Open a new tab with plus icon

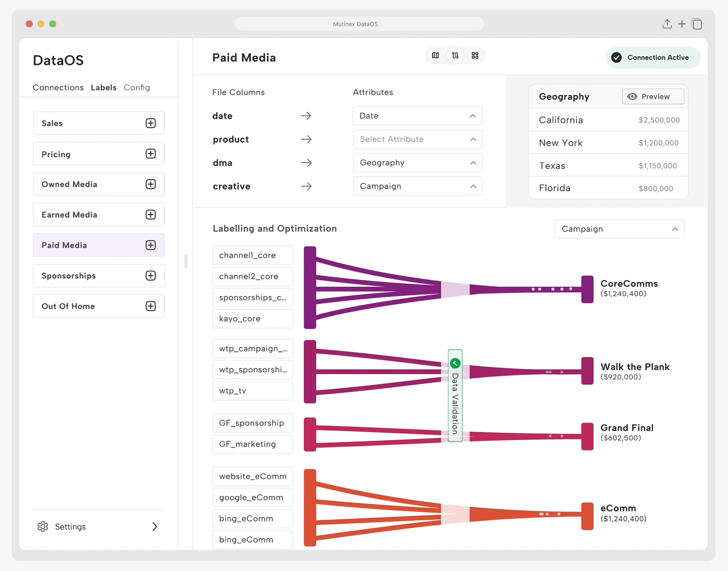click(x=682, y=24)
